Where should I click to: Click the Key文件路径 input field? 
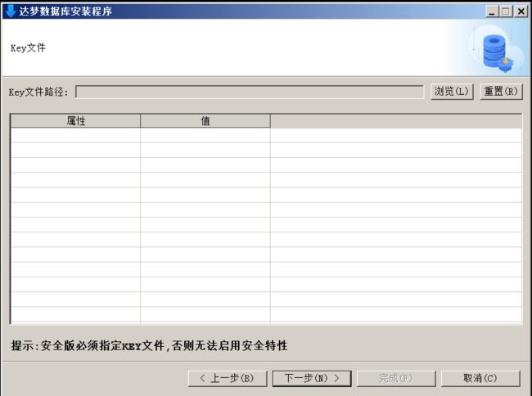pos(250,92)
